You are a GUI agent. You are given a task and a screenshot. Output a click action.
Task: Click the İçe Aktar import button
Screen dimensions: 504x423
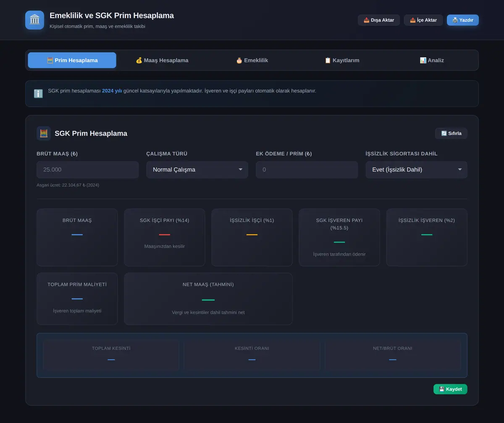click(423, 20)
